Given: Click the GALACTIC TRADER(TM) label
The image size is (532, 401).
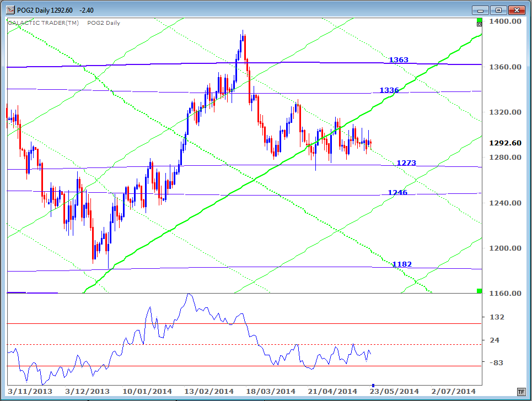Looking at the screenshot, I should (43, 23).
